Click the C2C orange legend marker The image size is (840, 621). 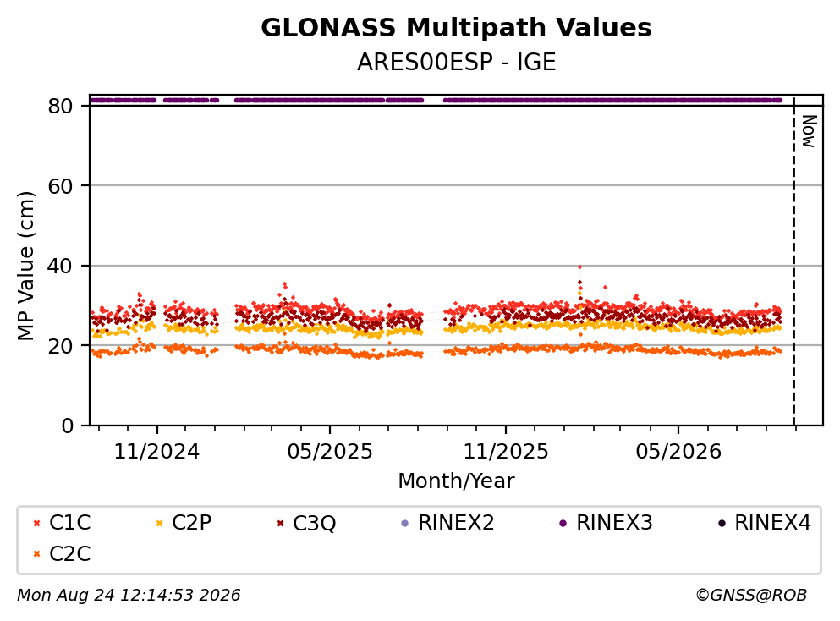tap(36, 554)
